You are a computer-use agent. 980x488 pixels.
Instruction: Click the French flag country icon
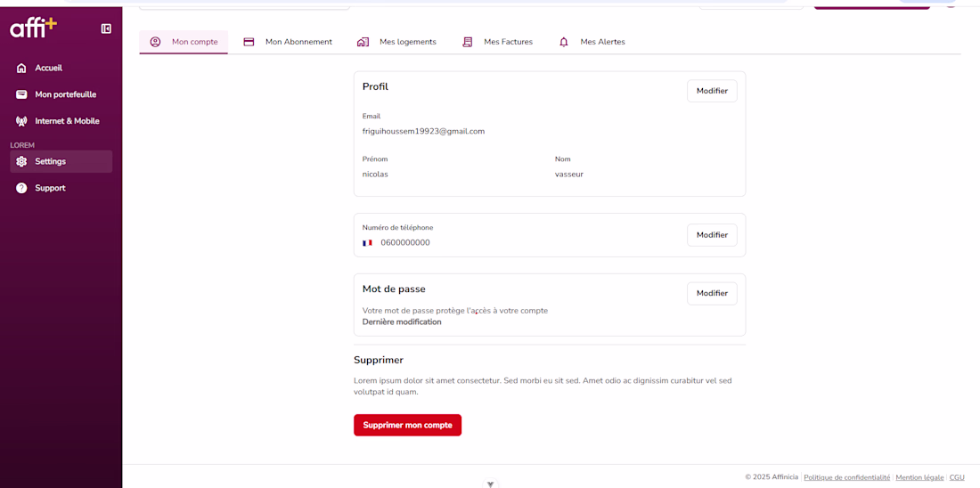[x=367, y=242]
